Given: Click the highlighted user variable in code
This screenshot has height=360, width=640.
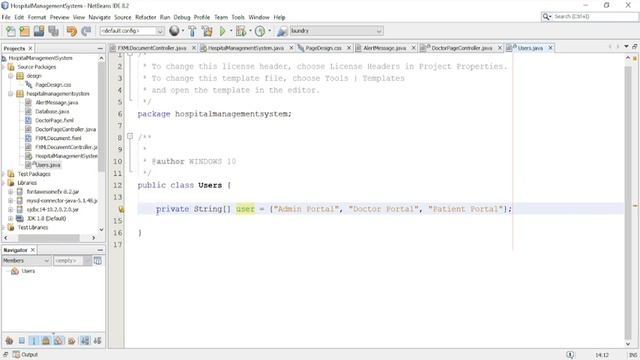Looking at the screenshot, I should pyautogui.click(x=245, y=209).
